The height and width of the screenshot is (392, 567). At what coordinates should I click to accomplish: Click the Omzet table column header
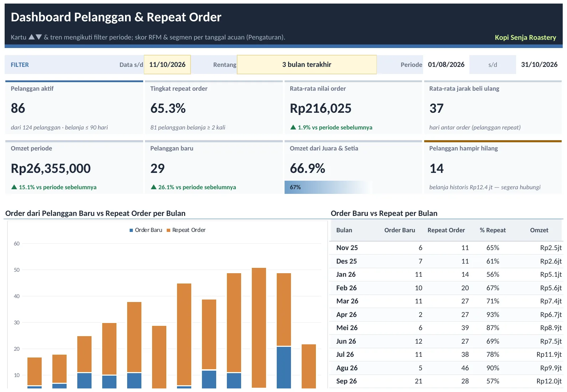coord(539,230)
